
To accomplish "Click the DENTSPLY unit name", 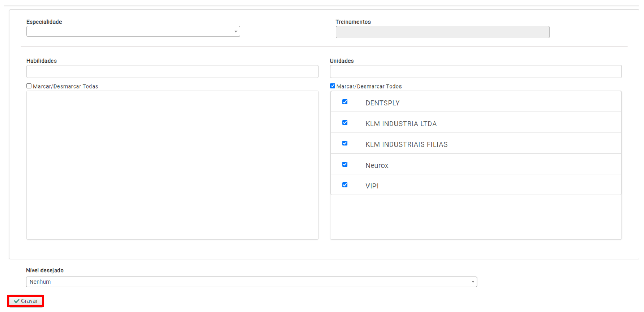I will coord(383,103).
